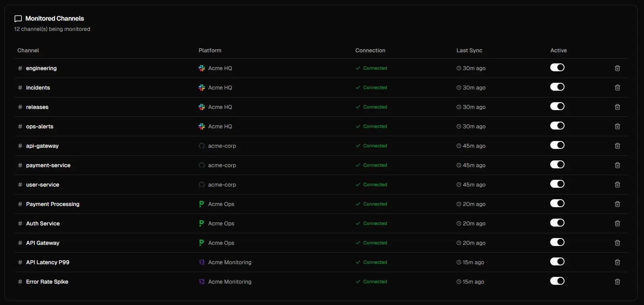Click Datadog icon in Error Rate Spike row
This screenshot has width=644, height=305.
(x=202, y=282)
